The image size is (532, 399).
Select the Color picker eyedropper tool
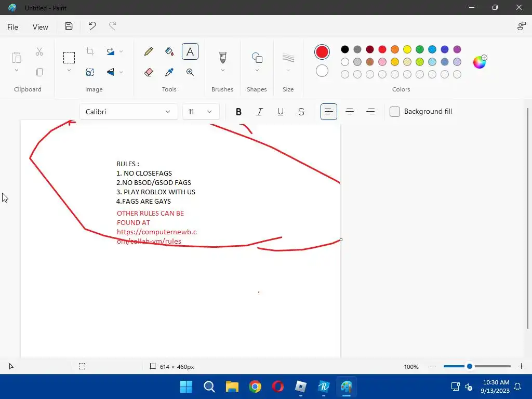point(169,72)
